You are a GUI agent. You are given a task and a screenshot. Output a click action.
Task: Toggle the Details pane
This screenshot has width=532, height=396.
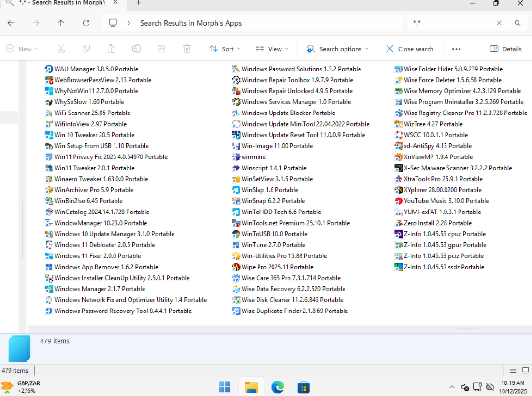[505, 49]
